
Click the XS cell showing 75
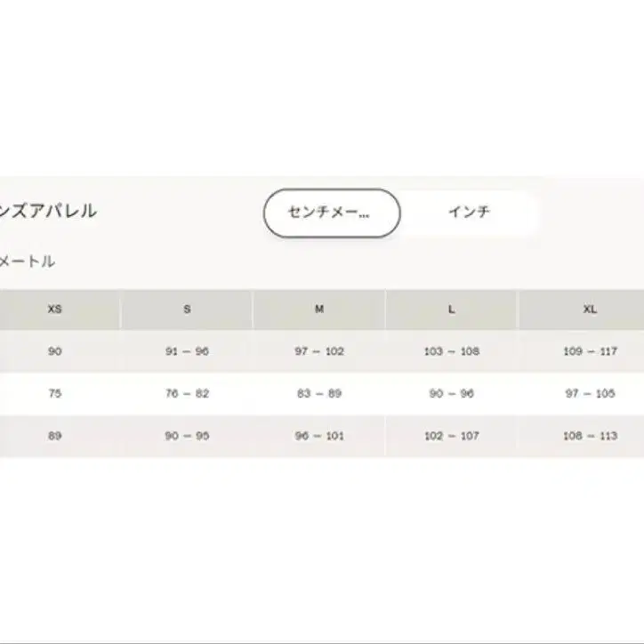55,393
